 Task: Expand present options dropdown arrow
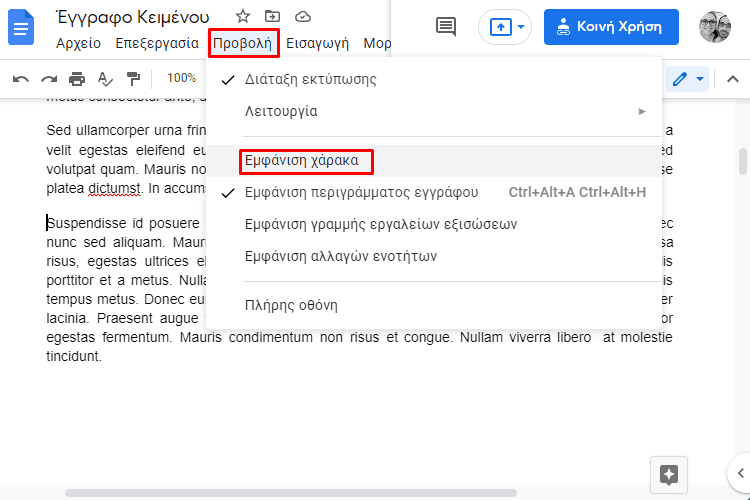pyautogui.click(x=521, y=27)
